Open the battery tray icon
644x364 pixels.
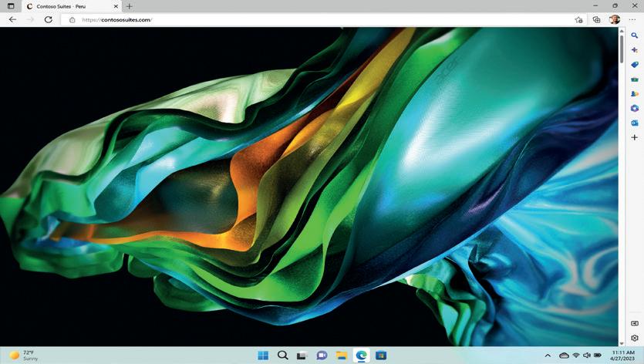click(598, 356)
